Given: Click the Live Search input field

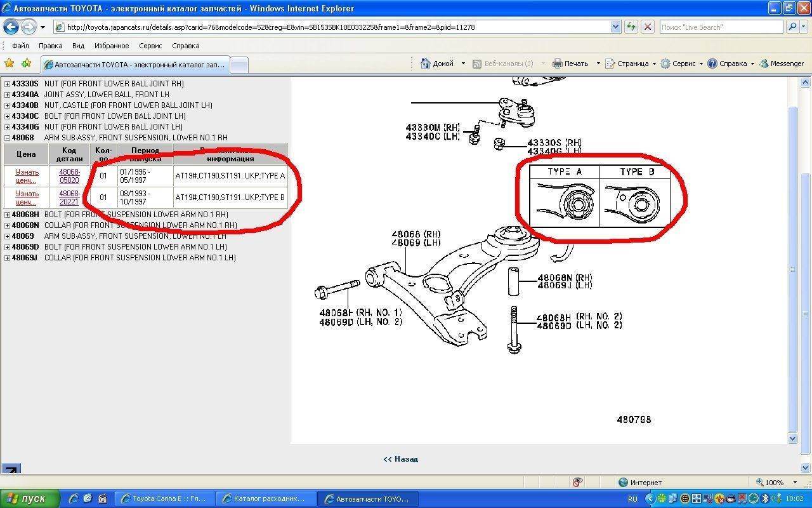Looking at the screenshot, I should 720,27.
